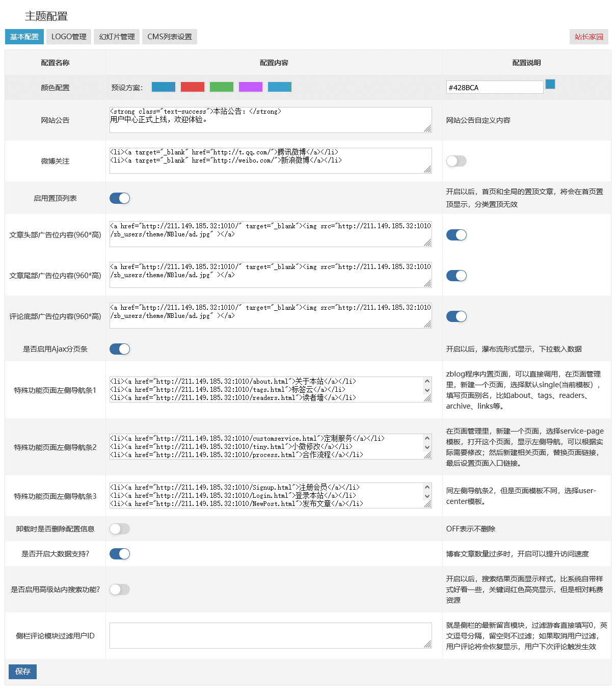Click scroll-up arrow in 左侧导航条2 textarea

[x=427, y=438]
